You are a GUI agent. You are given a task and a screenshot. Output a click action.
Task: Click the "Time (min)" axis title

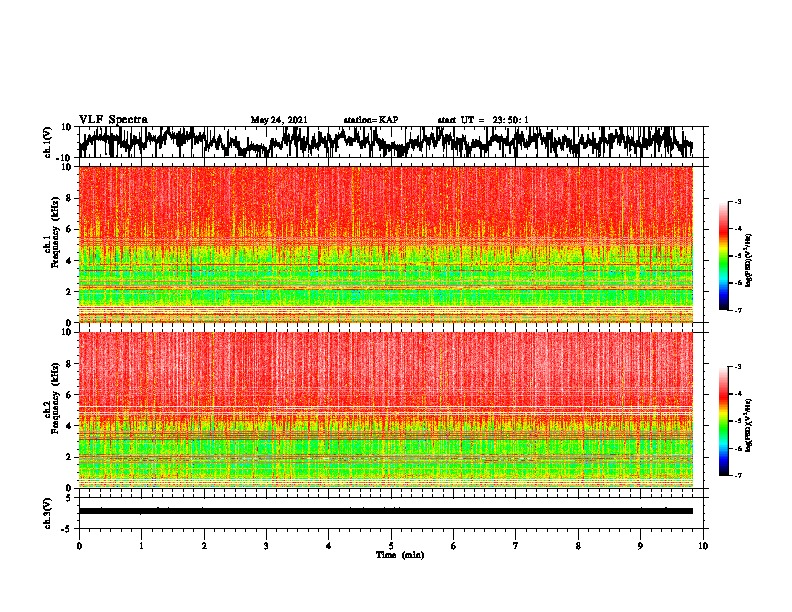coord(400,555)
